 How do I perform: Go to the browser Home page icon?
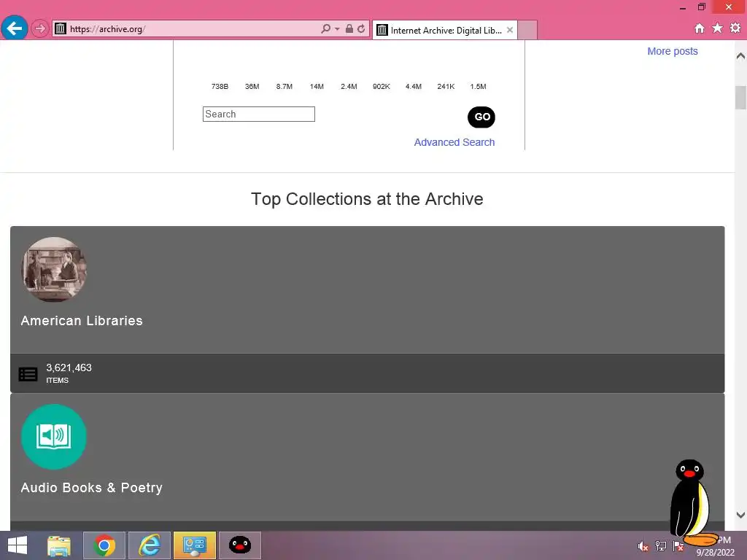[700, 28]
